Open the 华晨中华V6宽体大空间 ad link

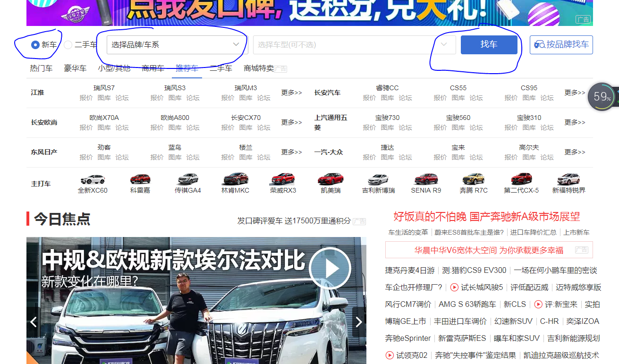489,250
